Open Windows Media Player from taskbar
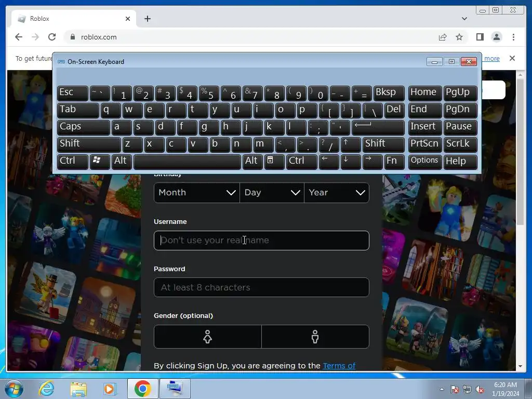Viewport: 532px width, 399px height. point(109,389)
